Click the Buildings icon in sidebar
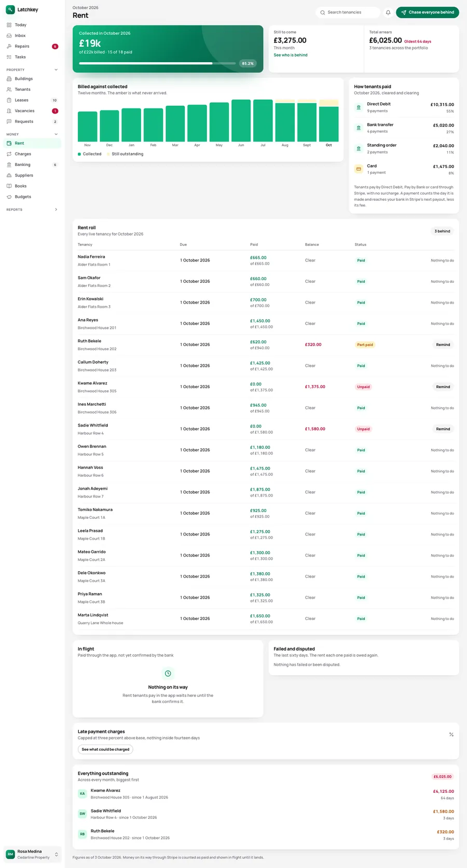The height and width of the screenshot is (868, 467). [9, 79]
